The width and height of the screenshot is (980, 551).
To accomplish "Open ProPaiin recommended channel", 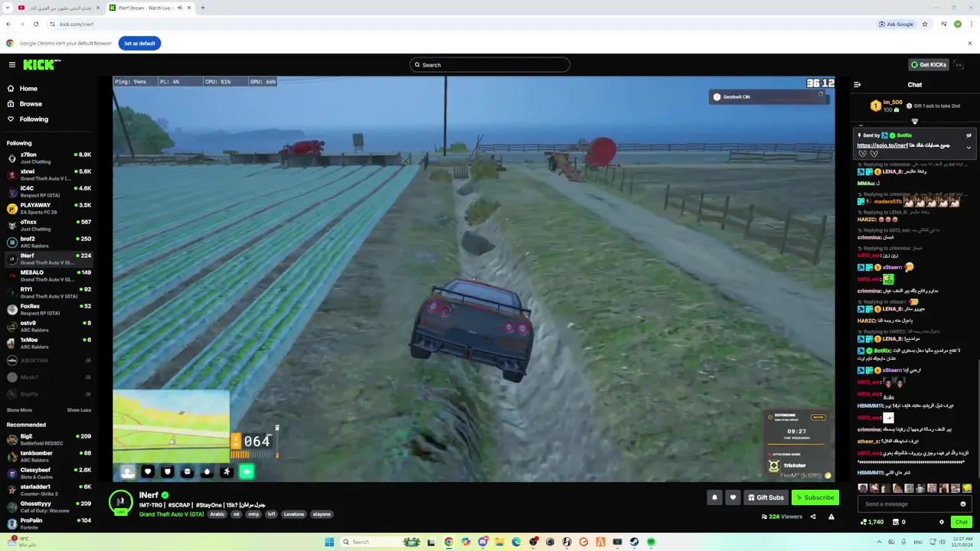I will tap(49, 523).
